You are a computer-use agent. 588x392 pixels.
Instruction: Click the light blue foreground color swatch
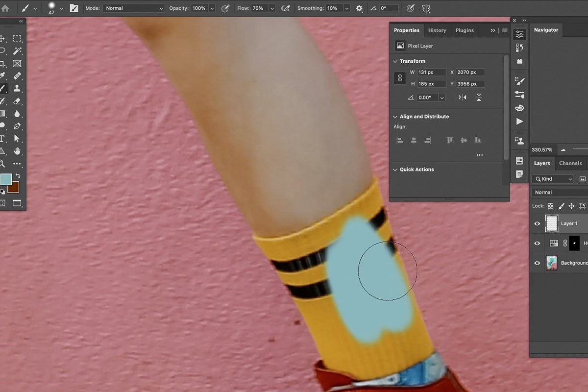[x=5, y=179]
